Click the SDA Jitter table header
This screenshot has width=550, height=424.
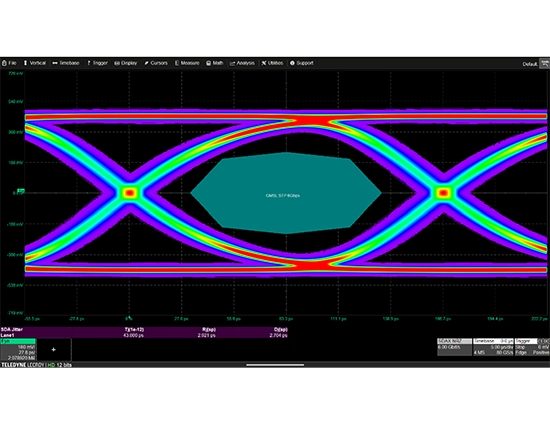[x=12, y=330]
